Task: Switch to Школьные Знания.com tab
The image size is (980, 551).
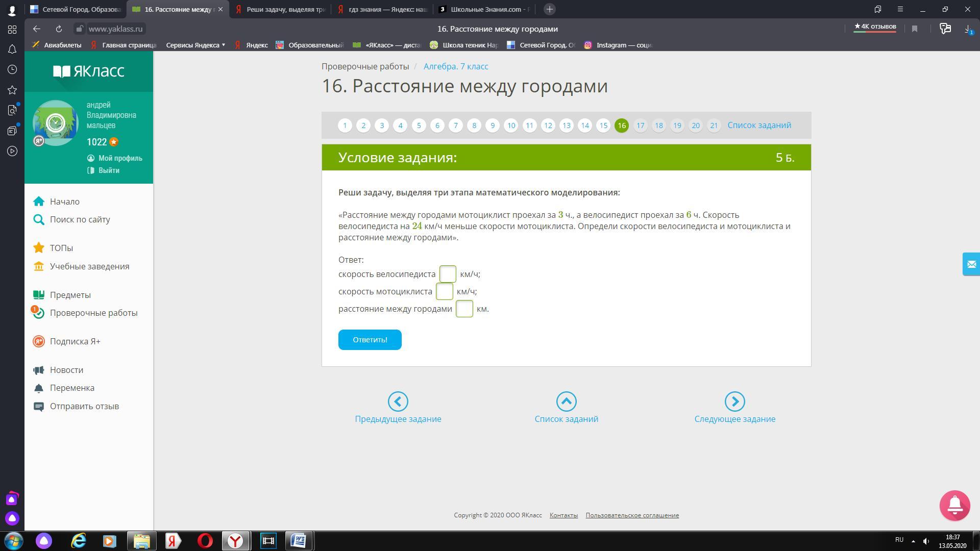Action: 484,9
